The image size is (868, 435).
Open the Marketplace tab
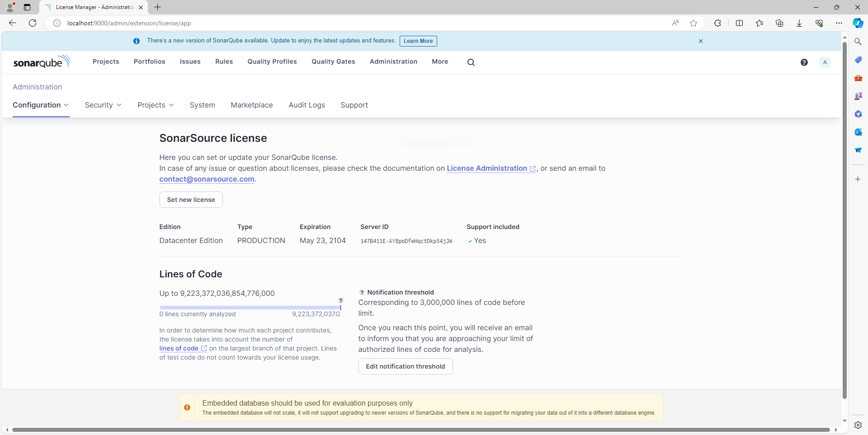[252, 105]
